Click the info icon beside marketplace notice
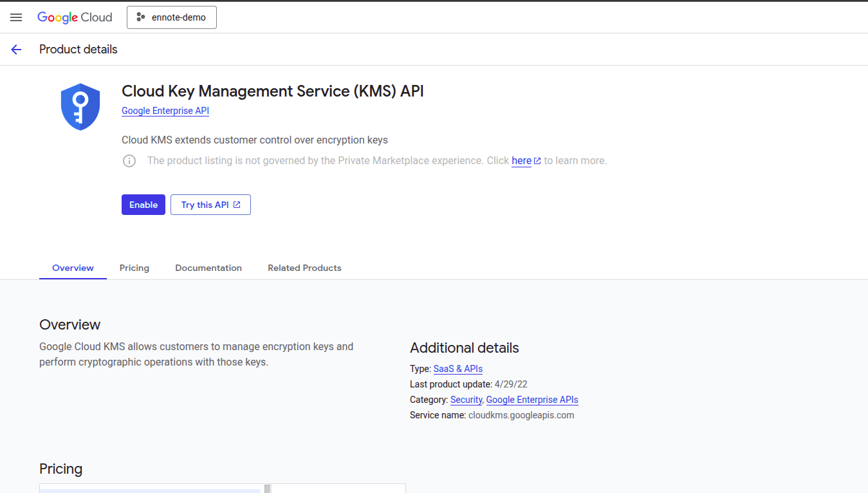Image resolution: width=868 pixels, height=493 pixels. click(x=129, y=161)
